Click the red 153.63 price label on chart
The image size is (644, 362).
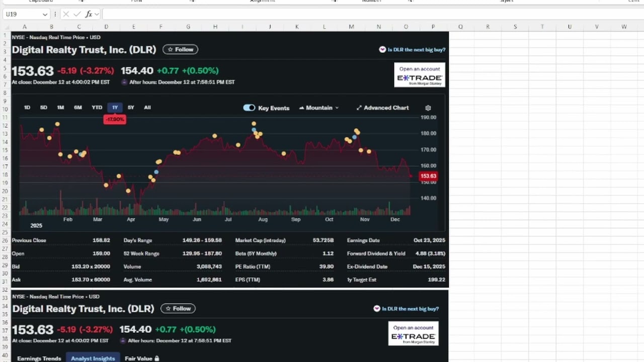(428, 176)
